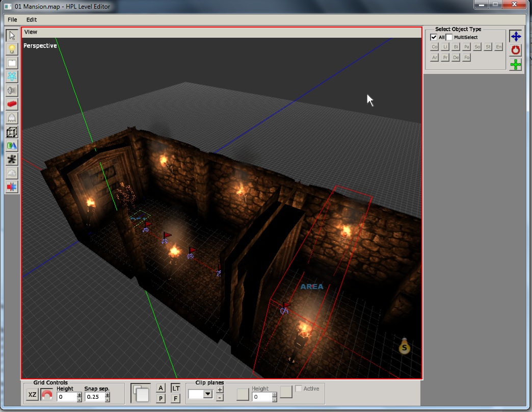The height and width of the screenshot is (412, 532).
Task: Click the XZ grid plane button
Action: [x=32, y=395]
